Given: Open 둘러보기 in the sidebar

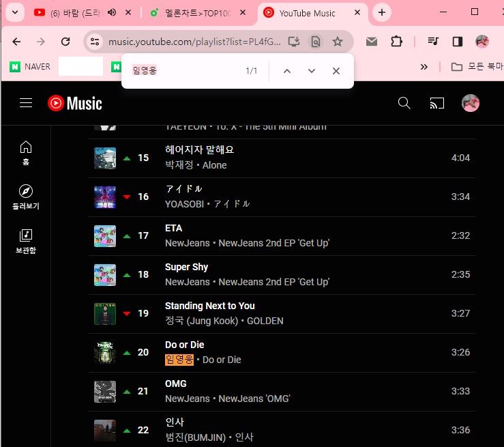Looking at the screenshot, I should point(26,197).
